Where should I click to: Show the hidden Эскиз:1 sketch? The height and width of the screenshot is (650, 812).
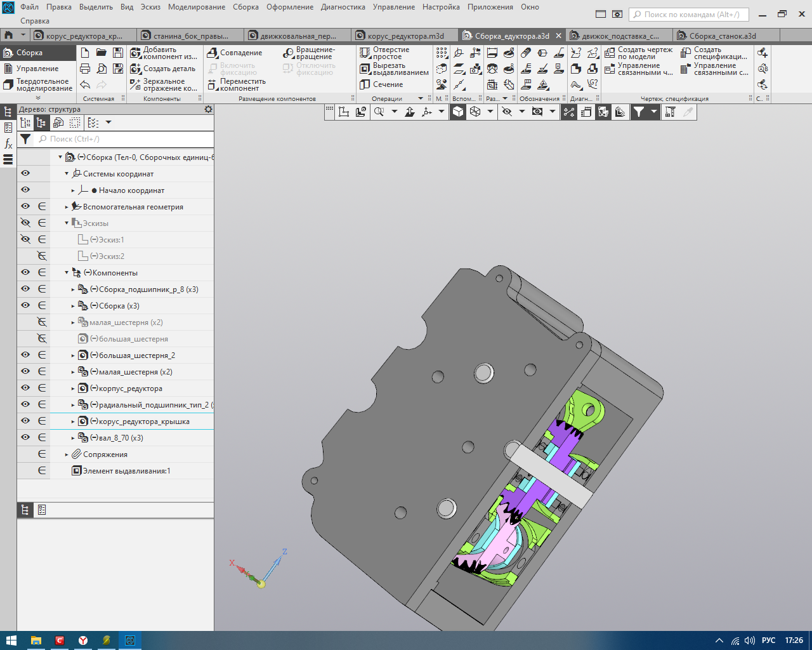coord(25,239)
